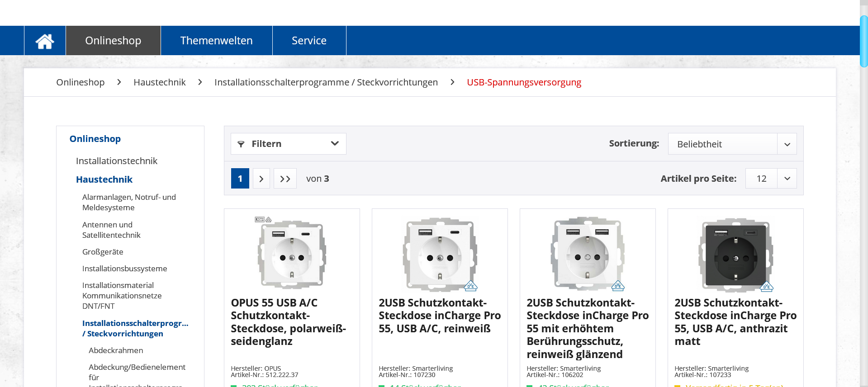Open the Themenwelten menu tab

216,41
